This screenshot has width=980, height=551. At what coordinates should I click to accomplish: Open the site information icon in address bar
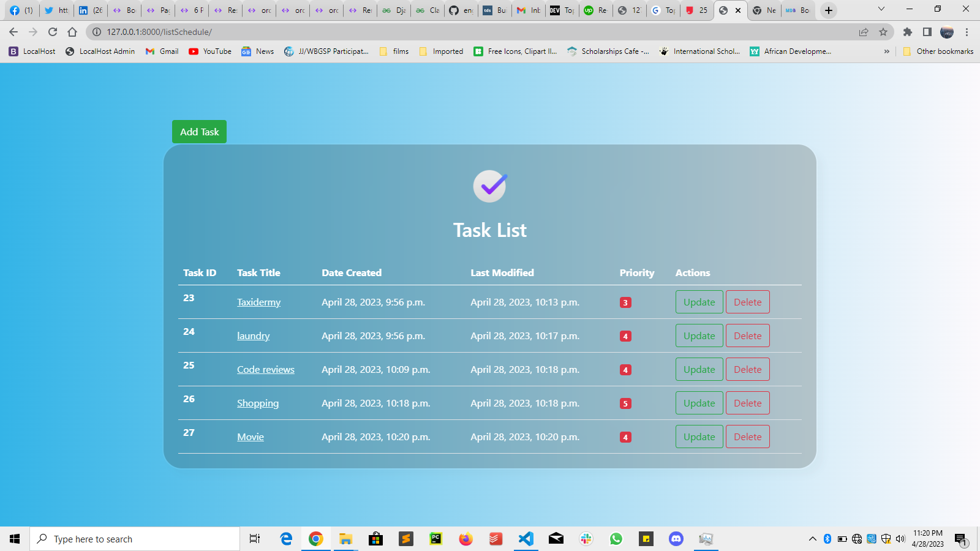(97, 32)
